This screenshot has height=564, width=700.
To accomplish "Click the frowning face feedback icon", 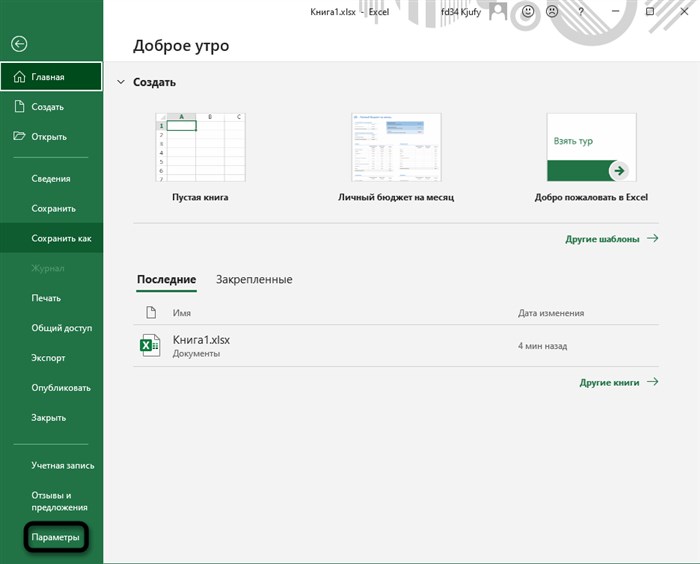I will click(552, 11).
